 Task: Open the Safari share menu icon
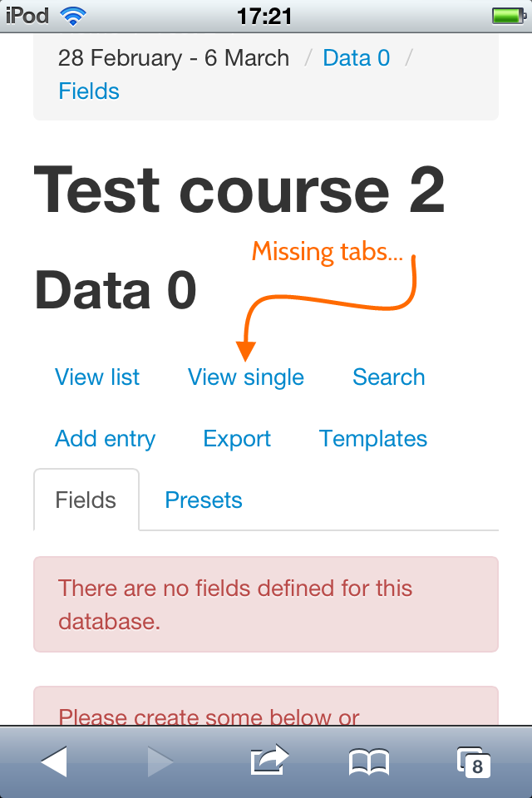tap(269, 760)
